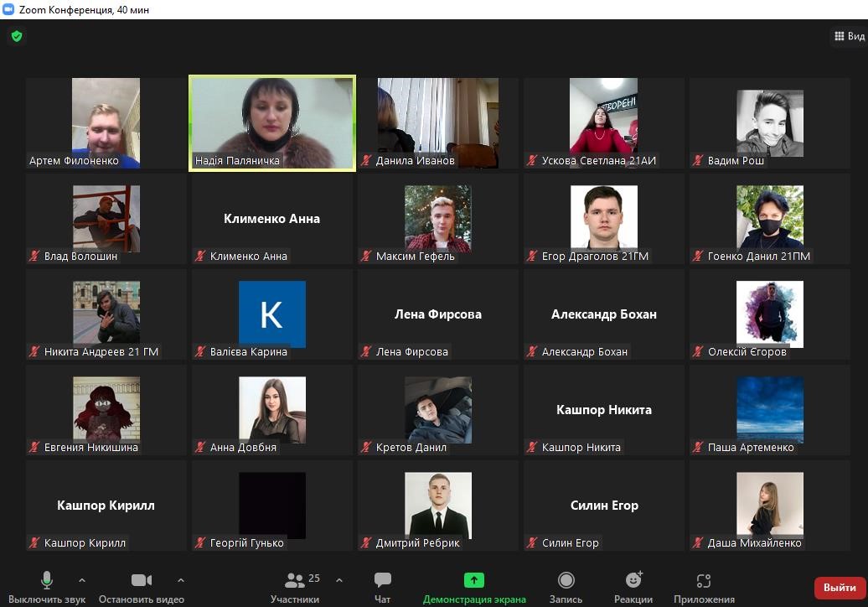
Task: Click muted mic icon on Олексій Єгоров
Action: click(698, 351)
